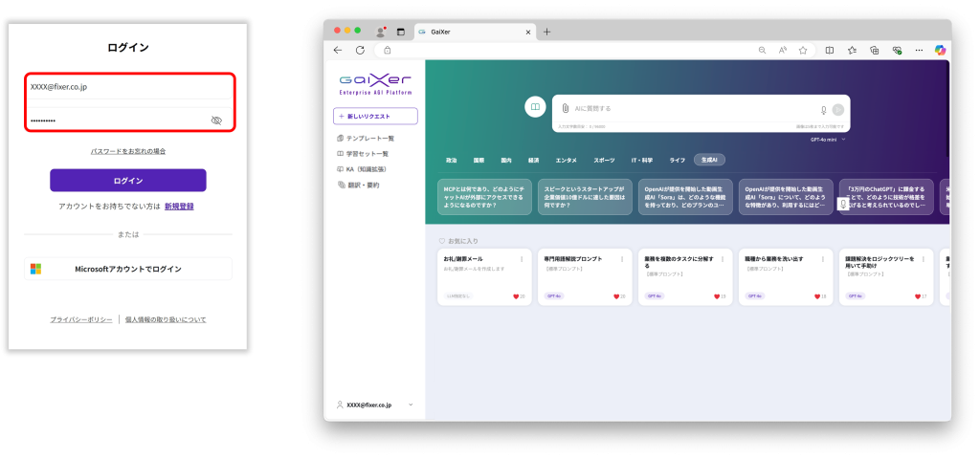Select the 生成AI news tab
The width and height of the screenshot is (980, 459).
click(711, 160)
